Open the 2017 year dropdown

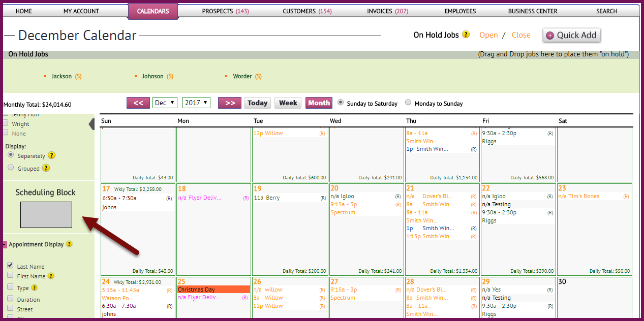point(196,103)
